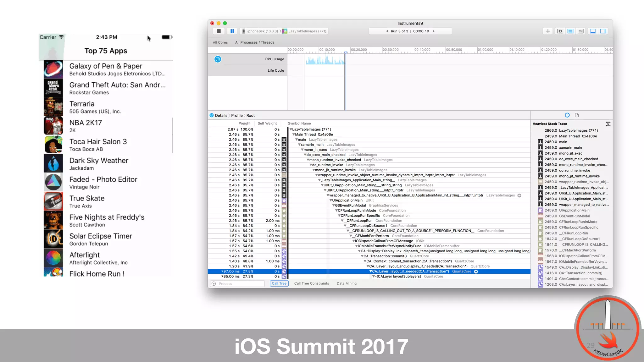
Task: Click the CPU Usage track label
Action: (275, 59)
